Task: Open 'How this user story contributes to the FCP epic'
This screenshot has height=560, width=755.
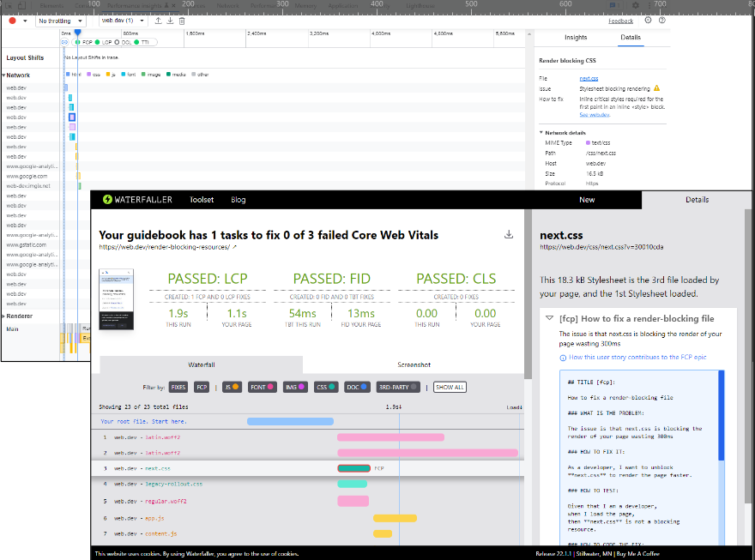Action: click(637, 358)
